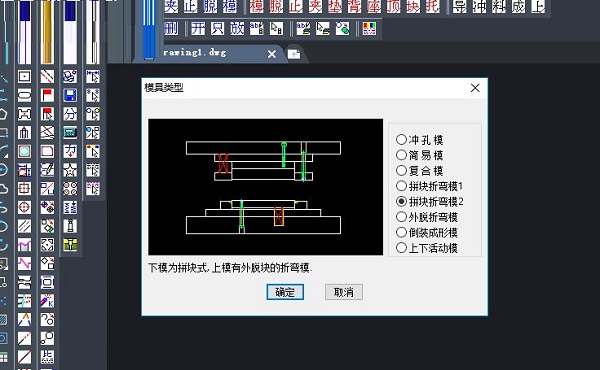Viewport: 600px width, 370px height.
Task: Click the yellow-green T-slot icon
Action: pyautogui.click(x=70, y=245)
